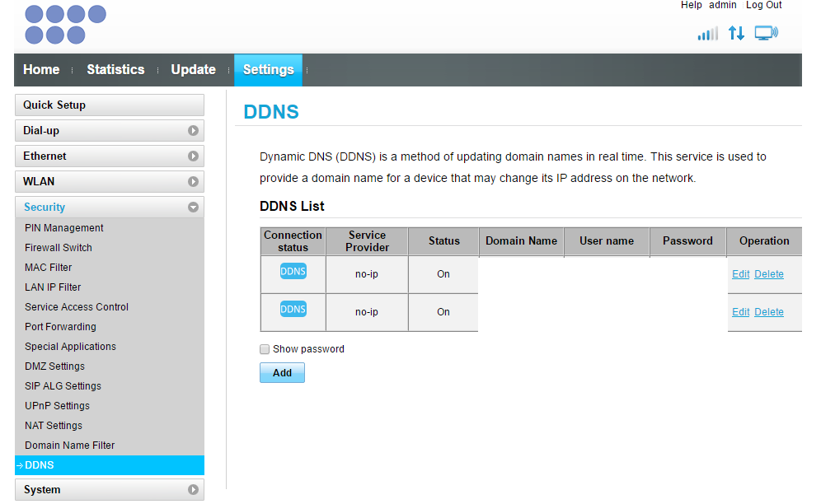
Task: Delete the second DDNS entry
Action: click(769, 311)
